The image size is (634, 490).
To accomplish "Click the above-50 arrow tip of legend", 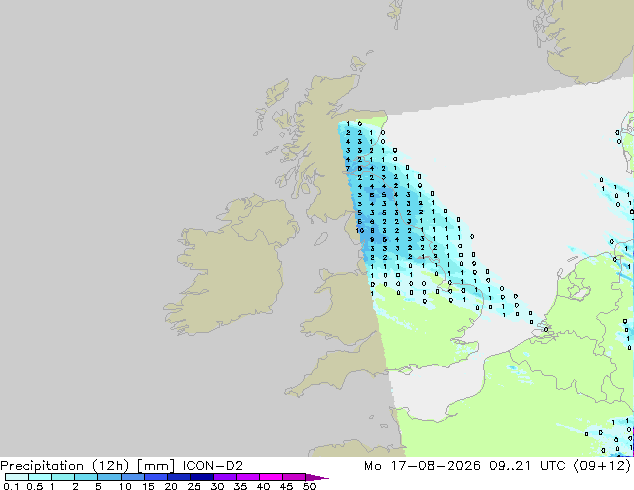I will [x=317, y=477].
